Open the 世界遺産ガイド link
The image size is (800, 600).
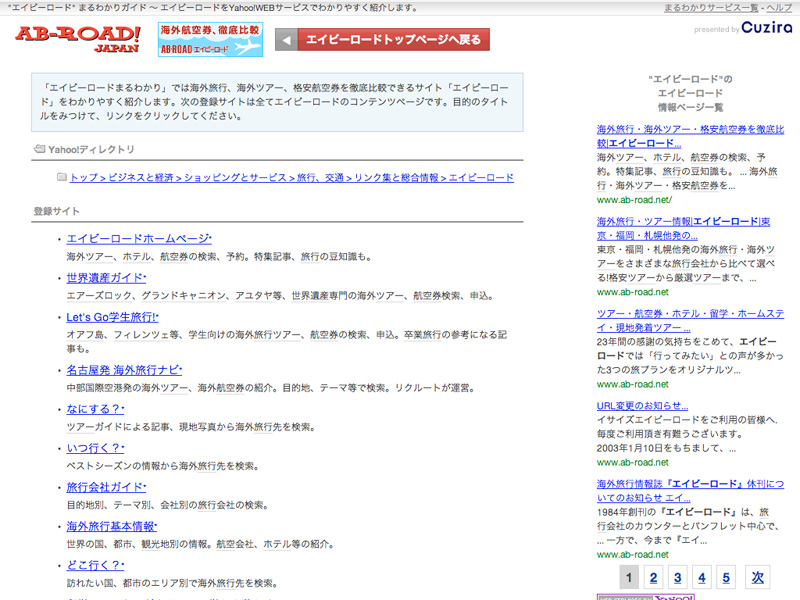point(105,277)
